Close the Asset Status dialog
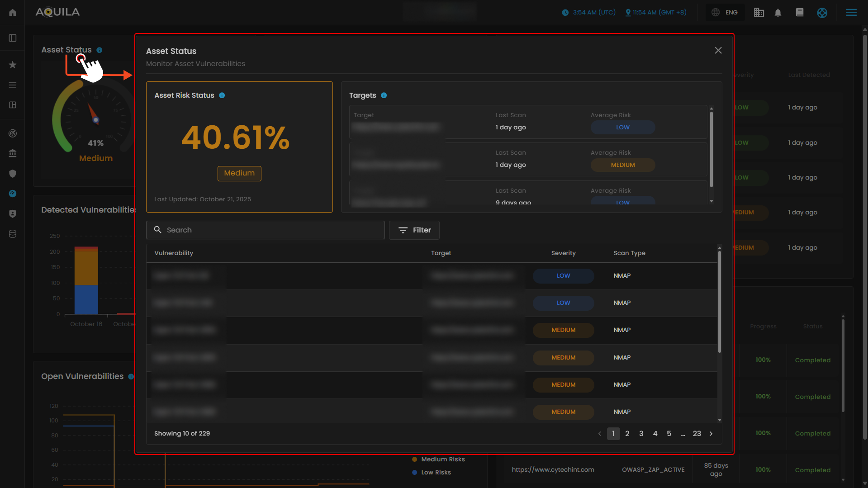 [718, 50]
